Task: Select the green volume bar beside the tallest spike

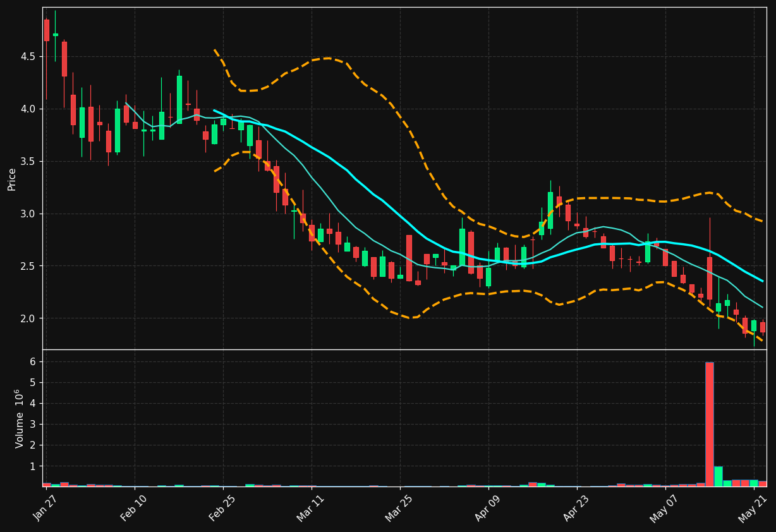Action: 718,476
